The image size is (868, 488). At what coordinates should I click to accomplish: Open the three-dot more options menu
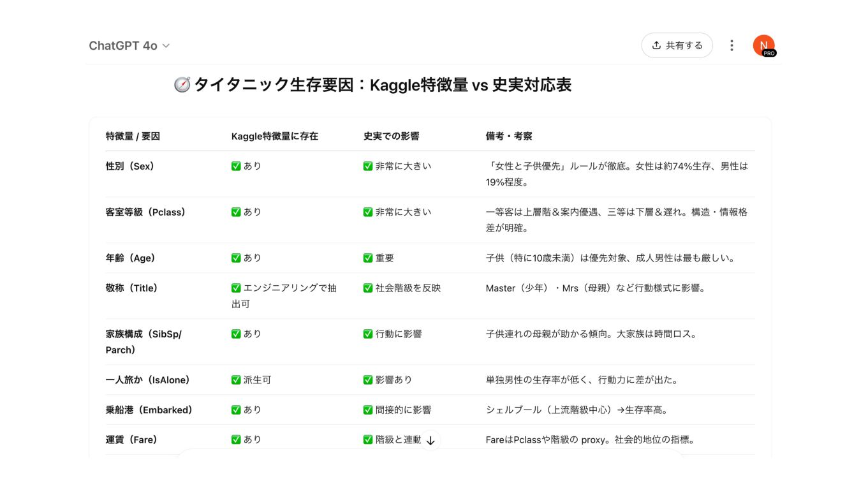click(732, 45)
